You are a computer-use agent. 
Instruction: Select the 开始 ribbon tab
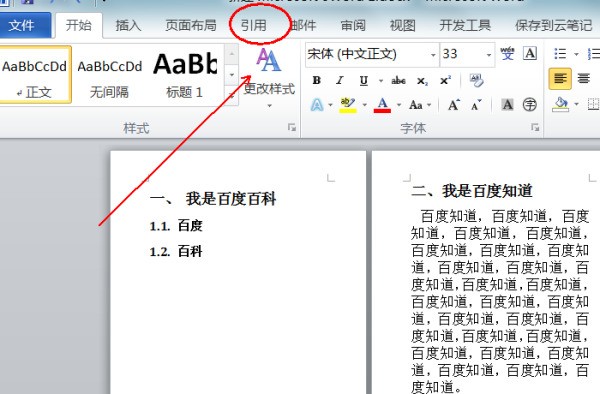[x=79, y=25]
